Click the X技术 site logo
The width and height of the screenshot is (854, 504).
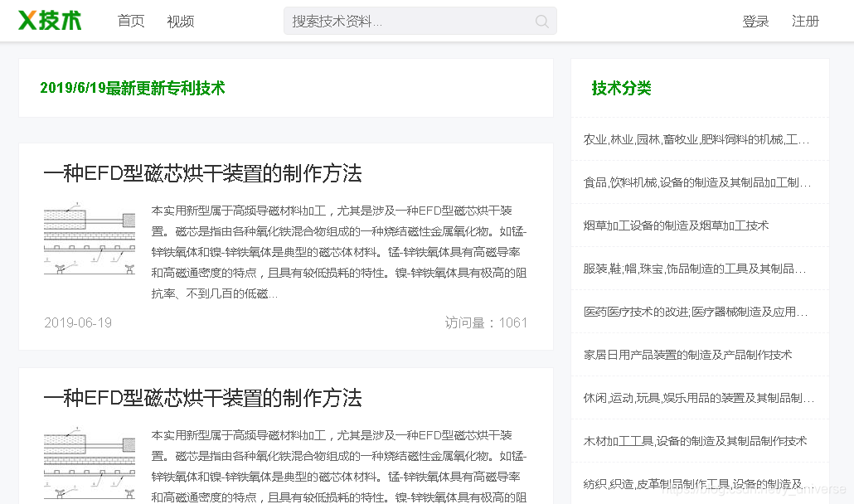tap(49, 20)
